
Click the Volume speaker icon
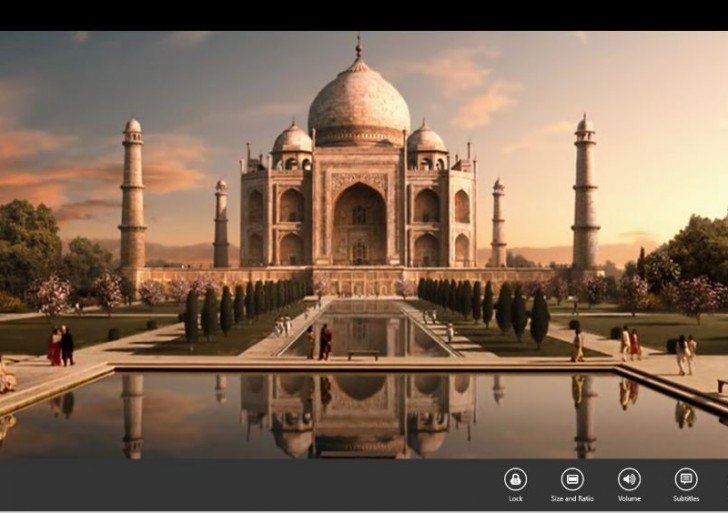pyautogui.click(x=629, y=479)
